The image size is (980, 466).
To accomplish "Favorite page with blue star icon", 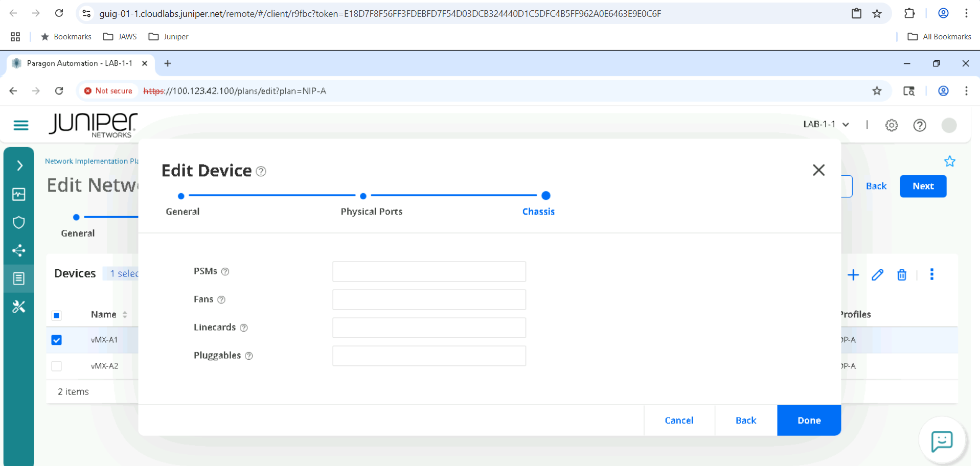I will click(x=949, y=161).
